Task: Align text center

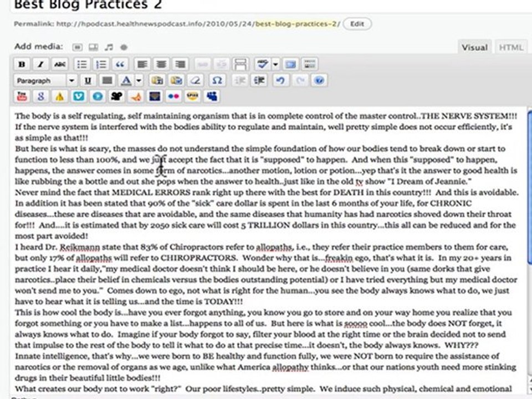Action: [161, 64]
